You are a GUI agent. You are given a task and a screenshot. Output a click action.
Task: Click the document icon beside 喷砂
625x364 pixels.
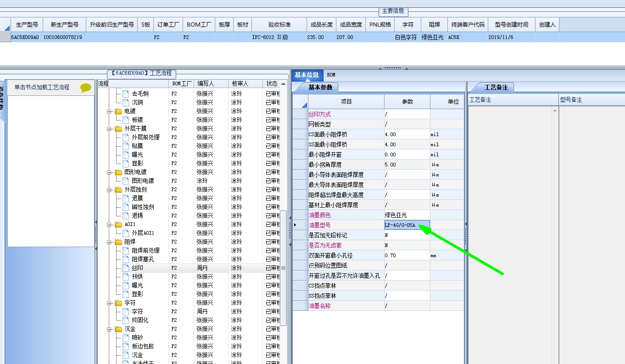(x=126, y=337)
